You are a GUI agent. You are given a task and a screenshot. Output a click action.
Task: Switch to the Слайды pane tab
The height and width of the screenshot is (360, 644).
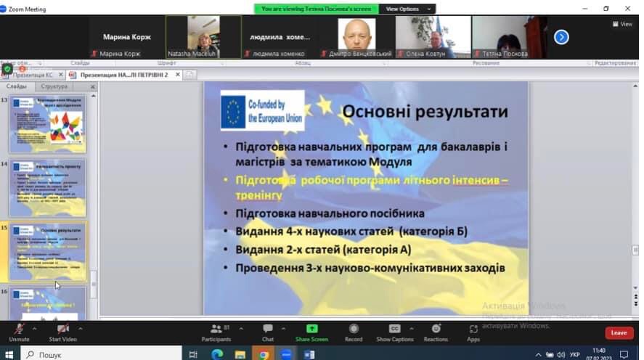coord(17,86)
